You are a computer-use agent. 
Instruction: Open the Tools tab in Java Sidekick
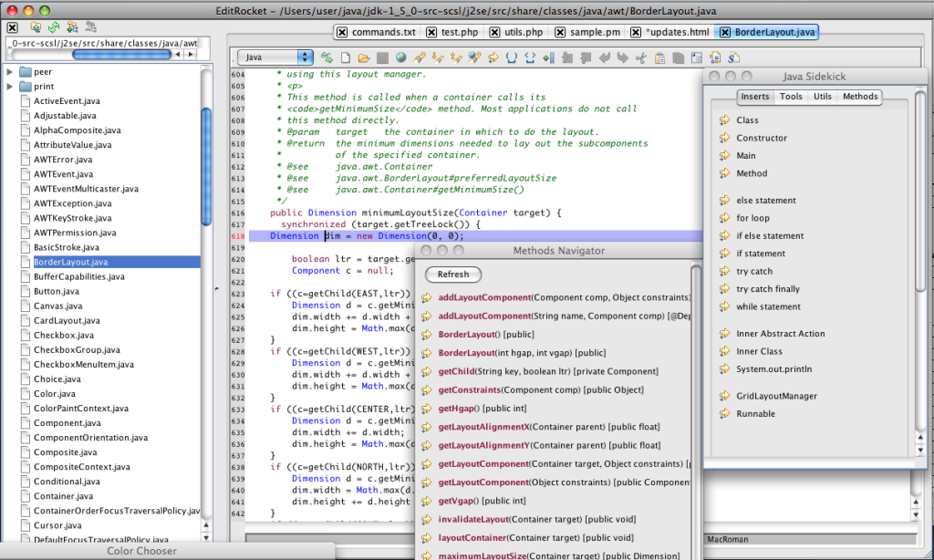790,96
